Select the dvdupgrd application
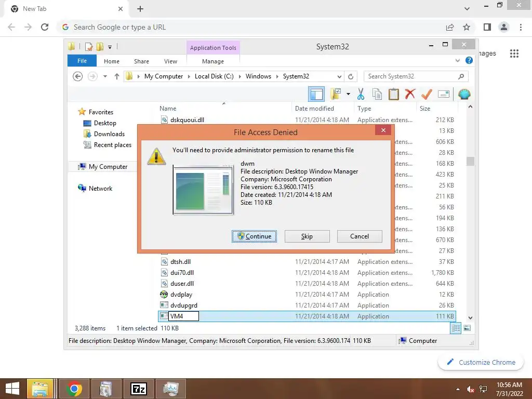 pyautogui.click(x=183, y=305)
